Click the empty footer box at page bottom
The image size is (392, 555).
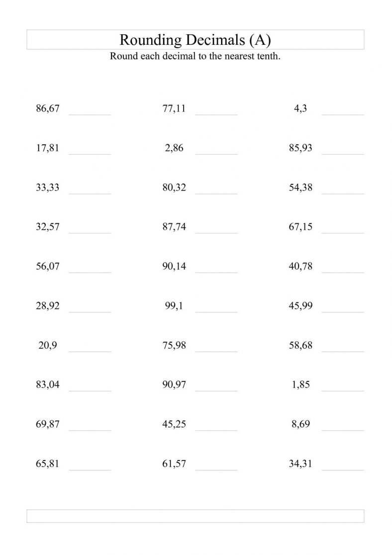[x=195, y=516]
